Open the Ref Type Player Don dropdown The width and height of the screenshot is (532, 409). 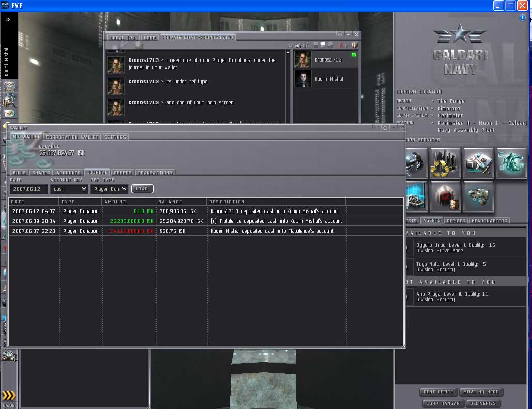pos(109,189)
